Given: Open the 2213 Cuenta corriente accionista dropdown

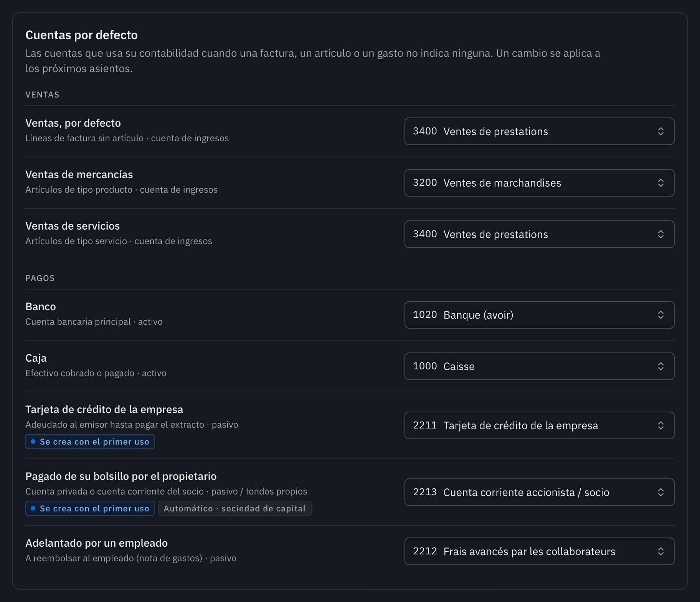Looking at the screenshot, I should coord(539,492).
